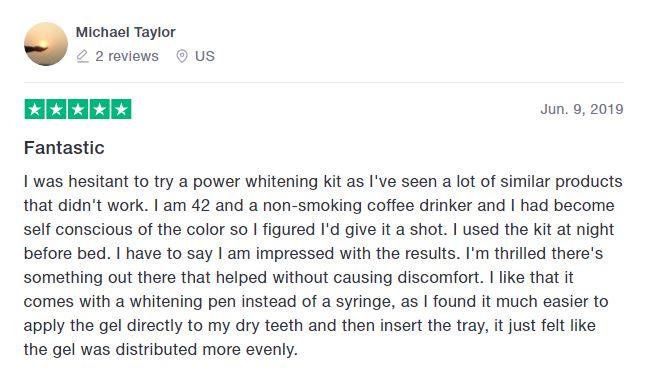Click the pencil icon beside 2 reviews
This screenshot has width=647, height=373.
tap(83, 56)
